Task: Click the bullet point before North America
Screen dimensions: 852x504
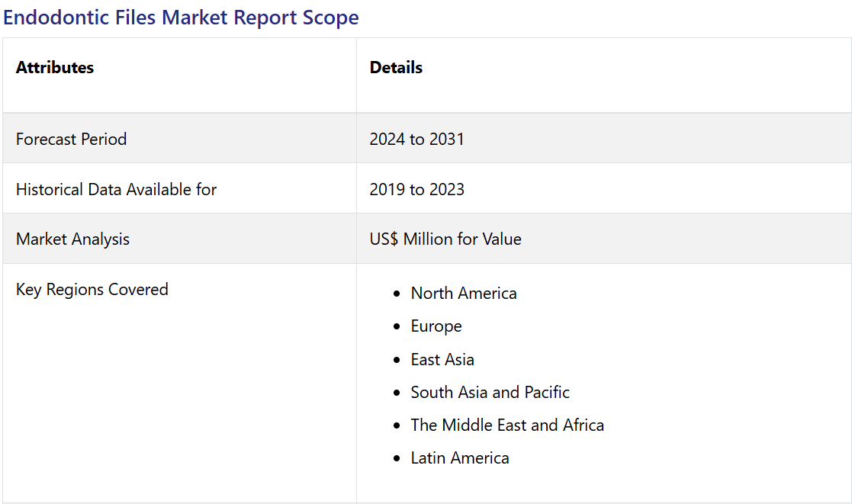Action: pyautogui.click(x=396, y=294)
